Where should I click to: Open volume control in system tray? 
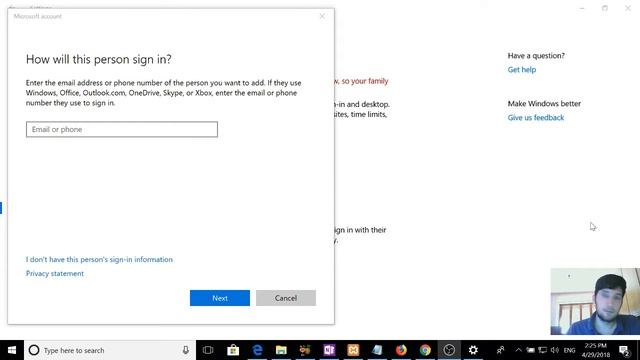click(554, 350)
